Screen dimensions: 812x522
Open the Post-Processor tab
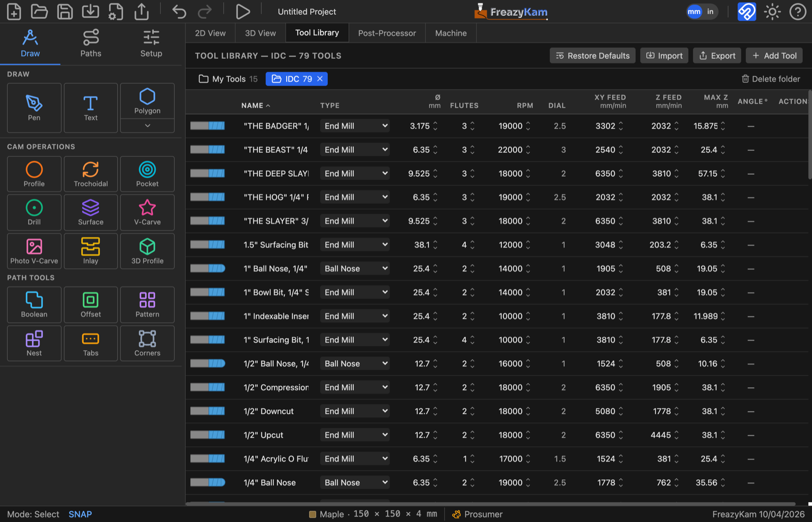coord(387,33)
